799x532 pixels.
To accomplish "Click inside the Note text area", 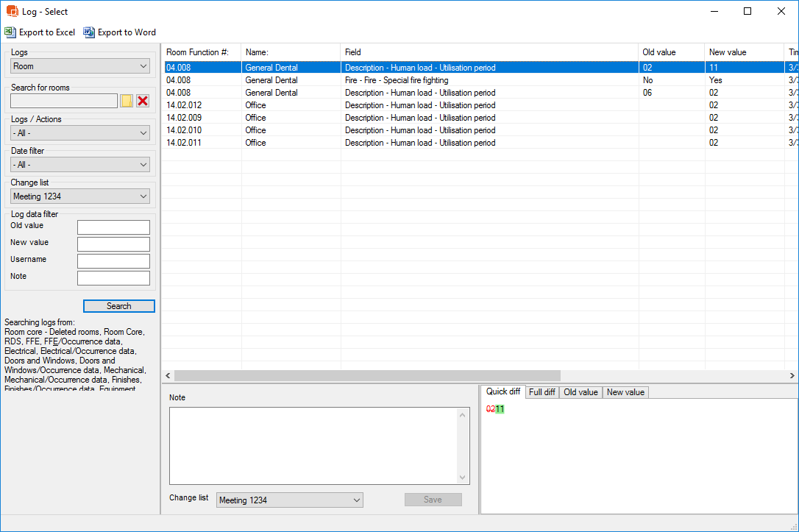I will coord(314,446).
